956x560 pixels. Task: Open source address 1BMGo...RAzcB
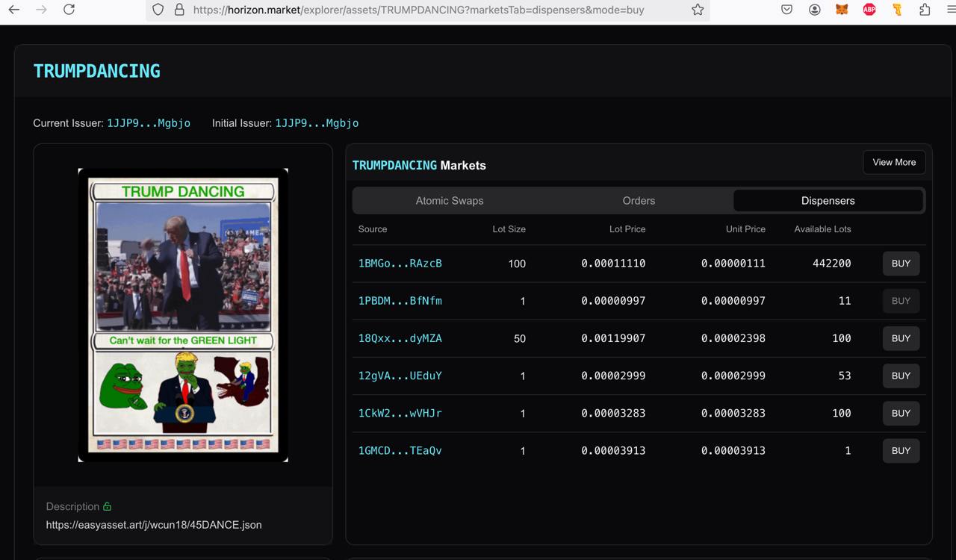click(x=400, y=264)
